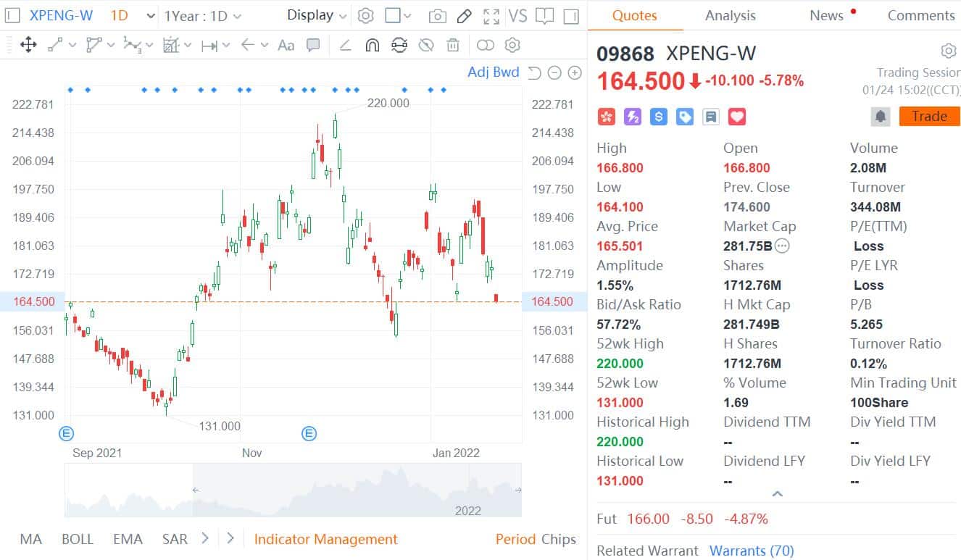This screenshot has width=961, height=560.
Task: Click the MA indicator label
Action: point(30,539)
